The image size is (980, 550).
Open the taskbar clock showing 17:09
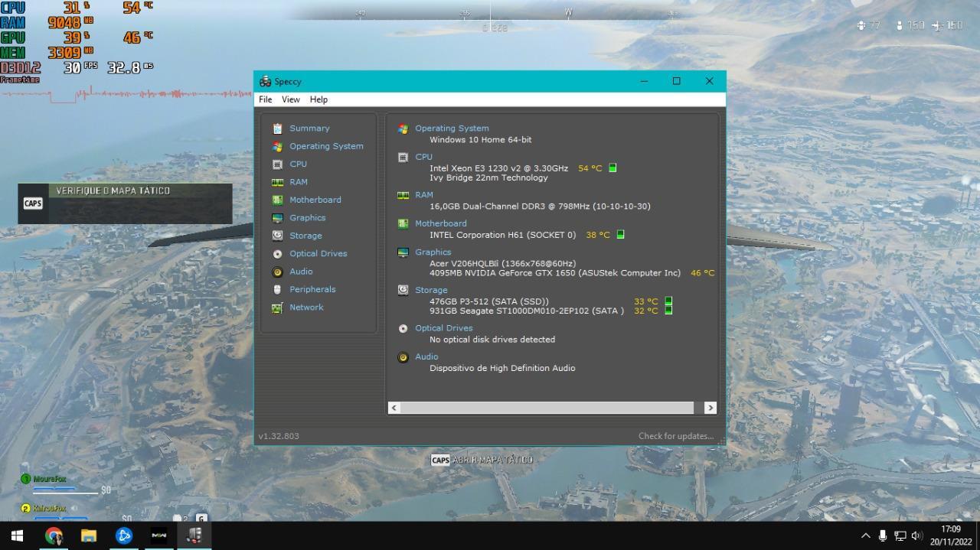[x=951, y=535]
